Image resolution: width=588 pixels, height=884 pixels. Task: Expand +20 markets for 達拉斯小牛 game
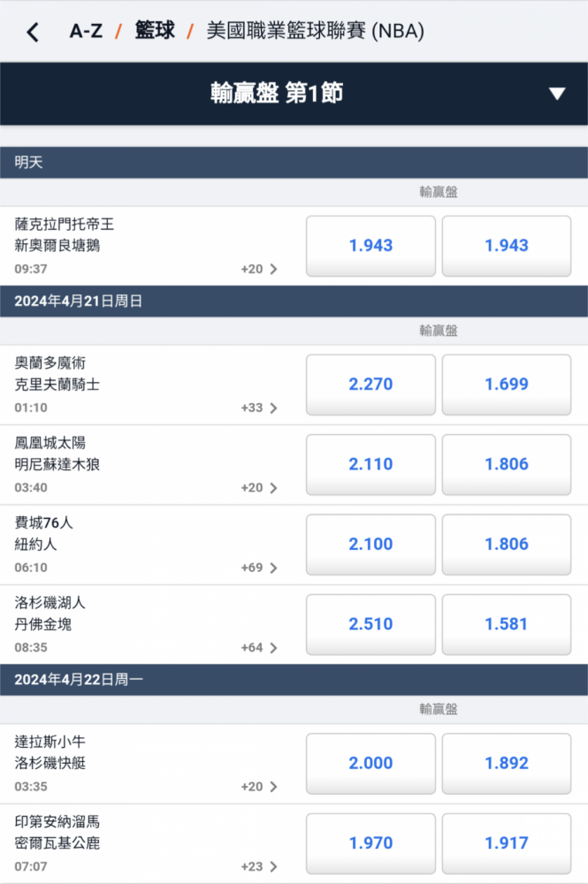pos(259,787)
